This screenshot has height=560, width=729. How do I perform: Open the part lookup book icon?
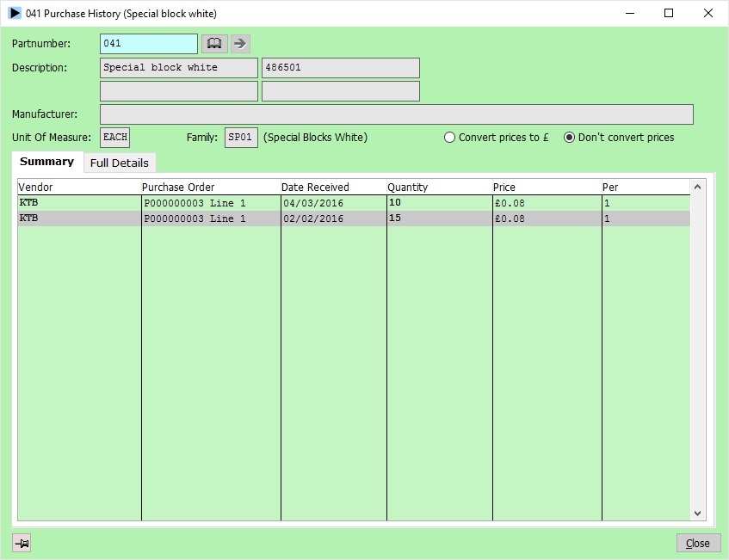coord(214,44)
